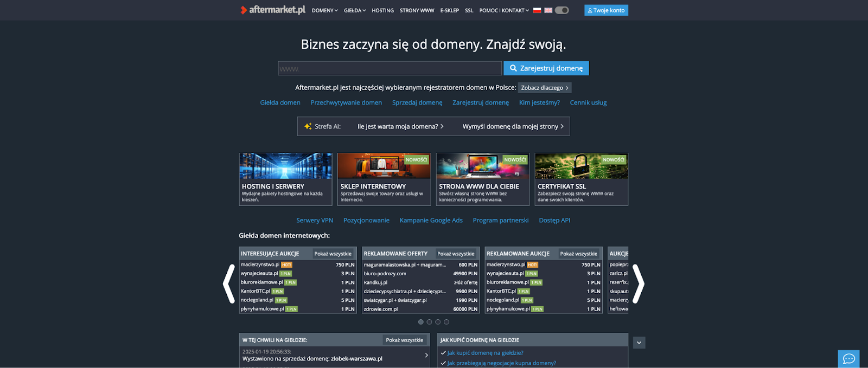Click previous carousel arrow
Viewport: 868px width, 368px height.
(x=229, y=283)
